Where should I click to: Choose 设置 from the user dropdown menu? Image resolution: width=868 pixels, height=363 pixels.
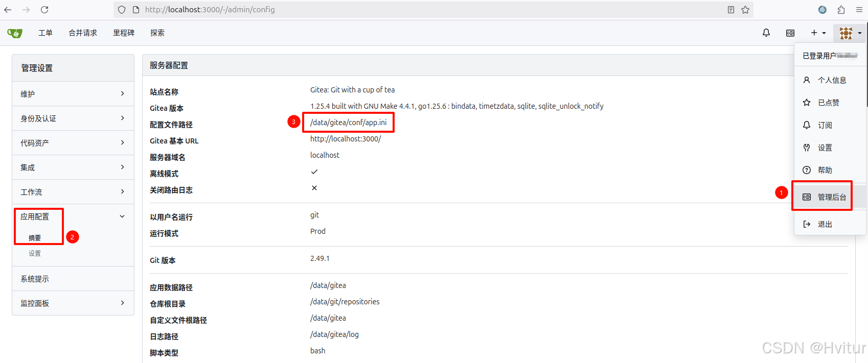tap(830, 148)
